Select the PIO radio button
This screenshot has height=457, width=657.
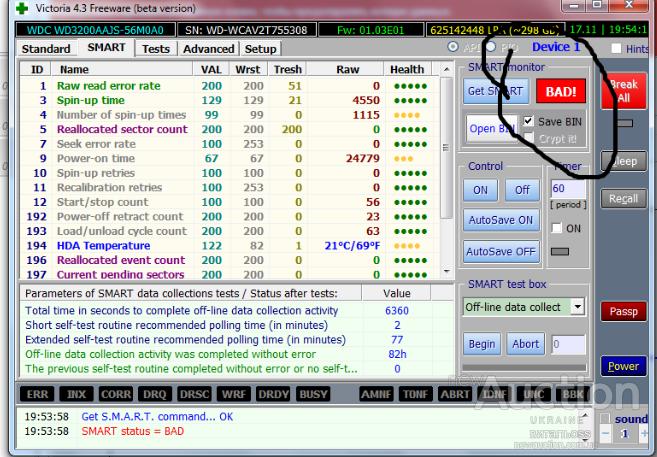point(491,47)
